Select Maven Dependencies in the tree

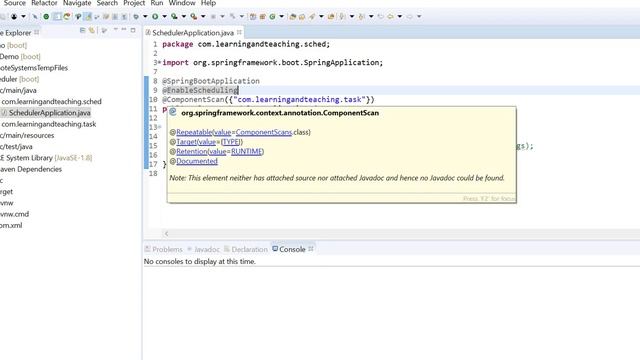click(x=31, y=169)
